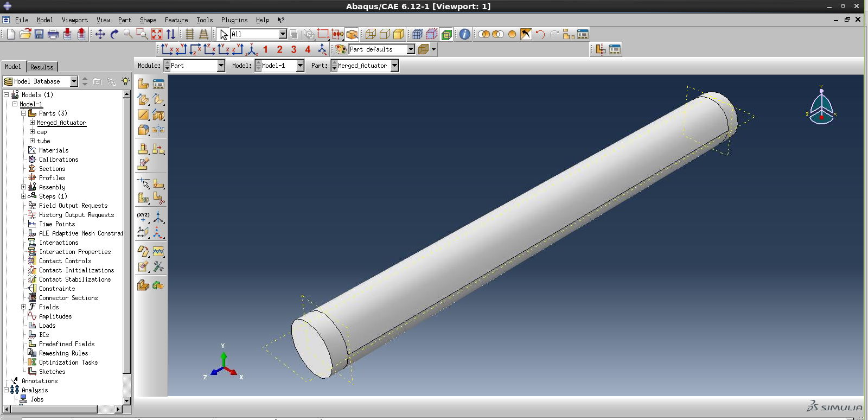Viewport: 868px width, 420px height.
Task: Click the Query information icon
Action: coord(465,34)
